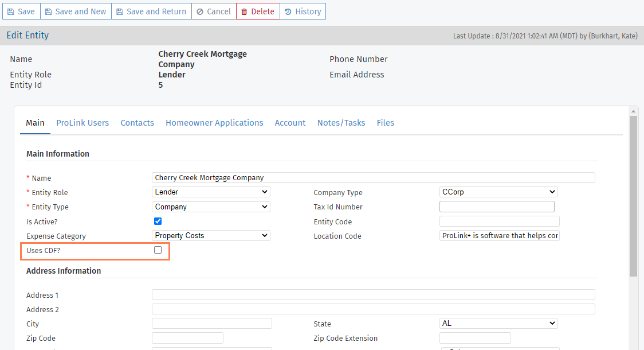Click the scrollbar up arrow
The height and width of the screenshot is (350, 644).
click(x=633, y=111)
